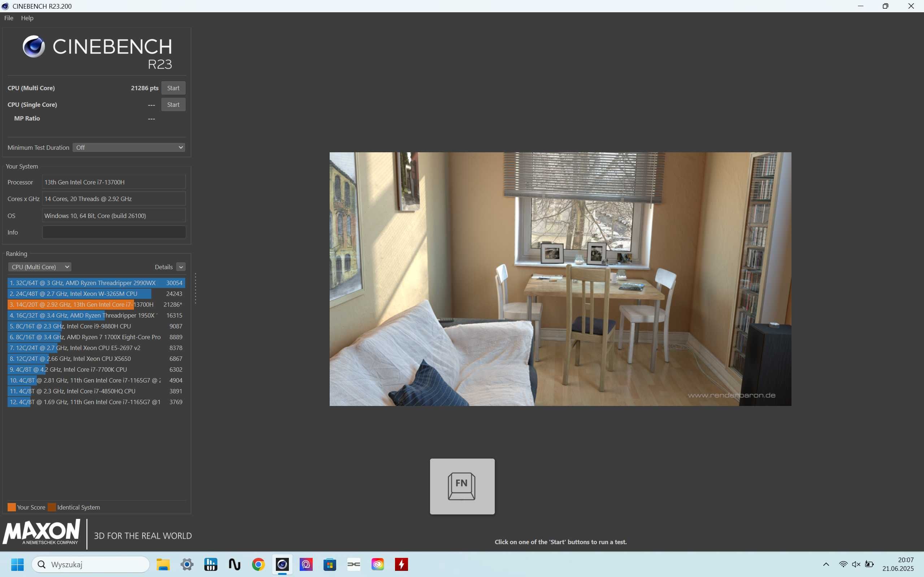Open the Windows Start menu
This screenshot has width=924, height=577.
[17, 564]
